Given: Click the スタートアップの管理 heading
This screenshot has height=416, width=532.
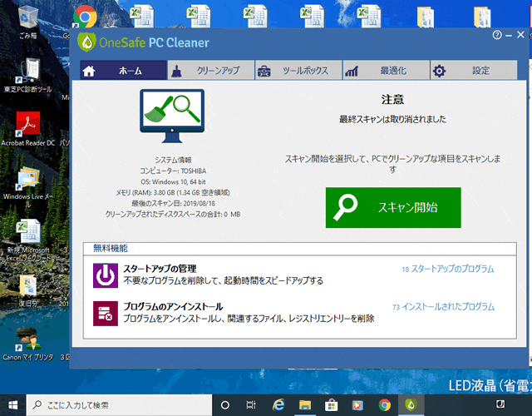Looking at the screenshot, I should tap(160, 269).
